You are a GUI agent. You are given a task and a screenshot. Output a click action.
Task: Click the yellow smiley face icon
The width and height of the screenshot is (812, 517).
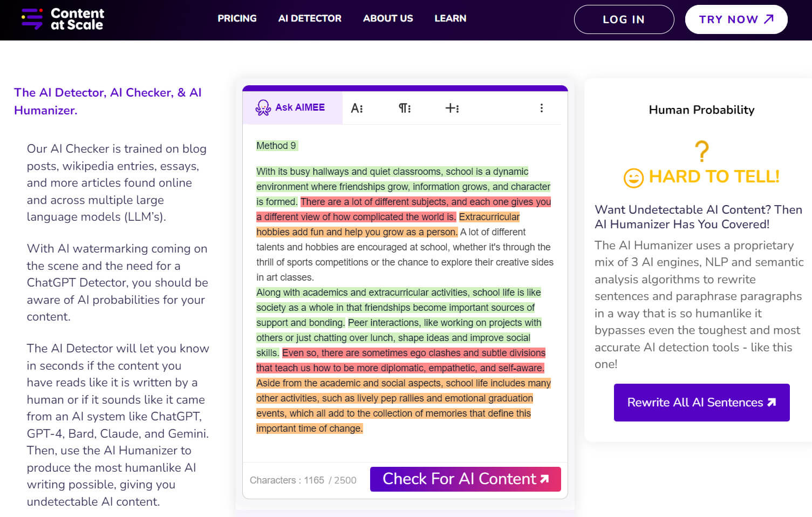[634, 177]
